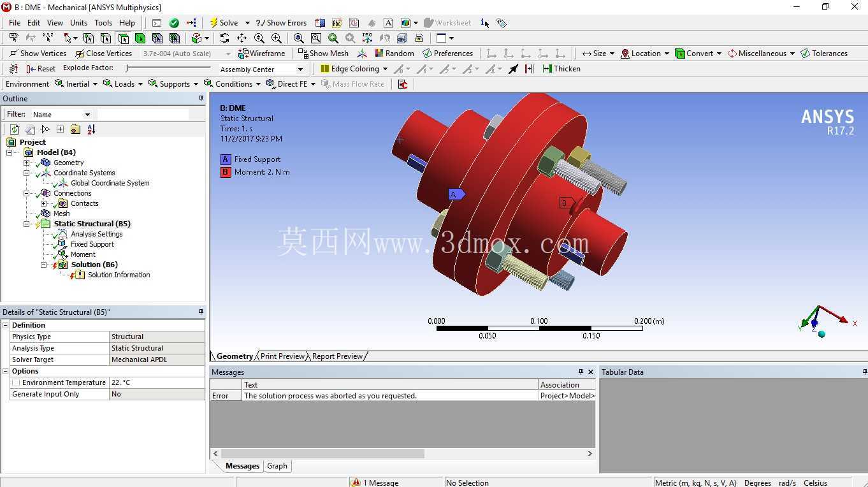Click the green checkmark update icon
Screen dimensions: 868x487
click(x=174, y=23)
